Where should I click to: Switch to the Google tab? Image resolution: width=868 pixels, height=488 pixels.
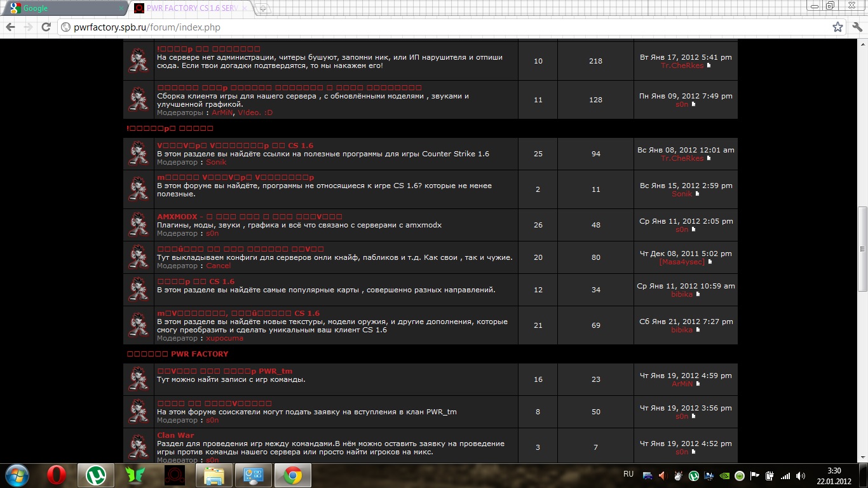point(64,8)
